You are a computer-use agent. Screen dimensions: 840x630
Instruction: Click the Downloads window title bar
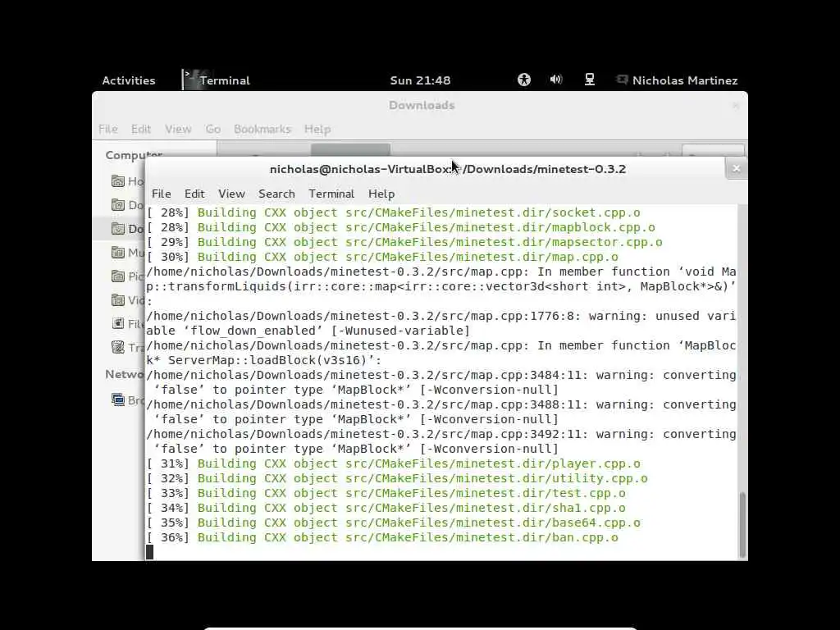pyautogui.click(x=421, y=105)
